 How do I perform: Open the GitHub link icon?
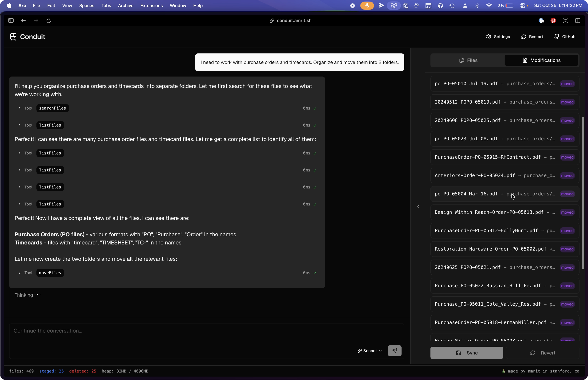[x=556, y=37]
